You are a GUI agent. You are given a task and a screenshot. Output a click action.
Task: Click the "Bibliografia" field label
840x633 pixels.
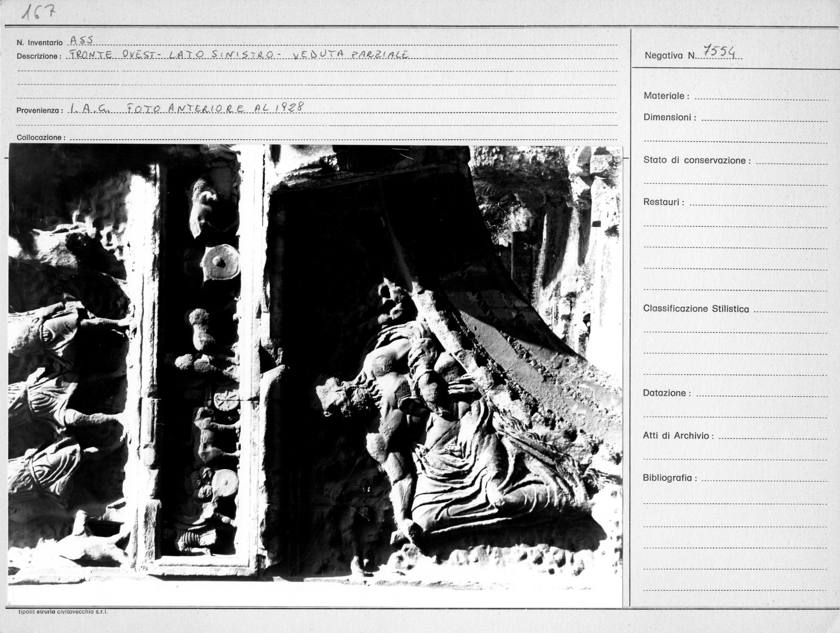click(x=670, y=478)
